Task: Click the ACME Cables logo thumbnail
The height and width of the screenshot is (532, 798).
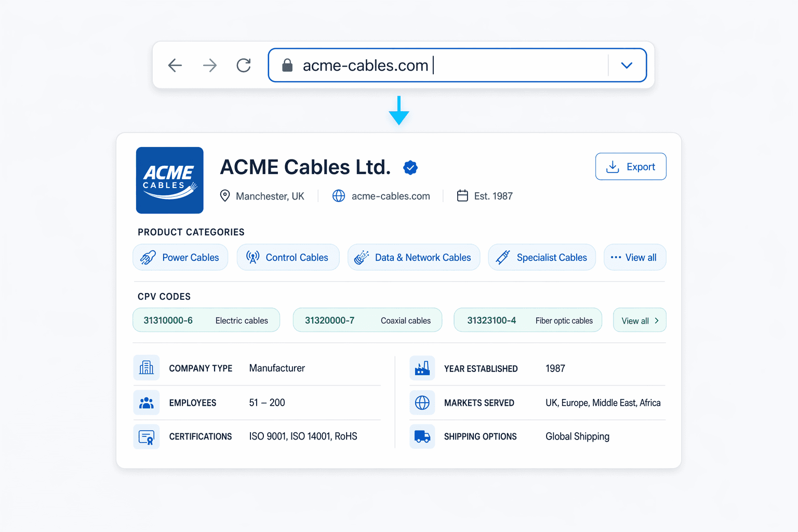Action: 170,180
